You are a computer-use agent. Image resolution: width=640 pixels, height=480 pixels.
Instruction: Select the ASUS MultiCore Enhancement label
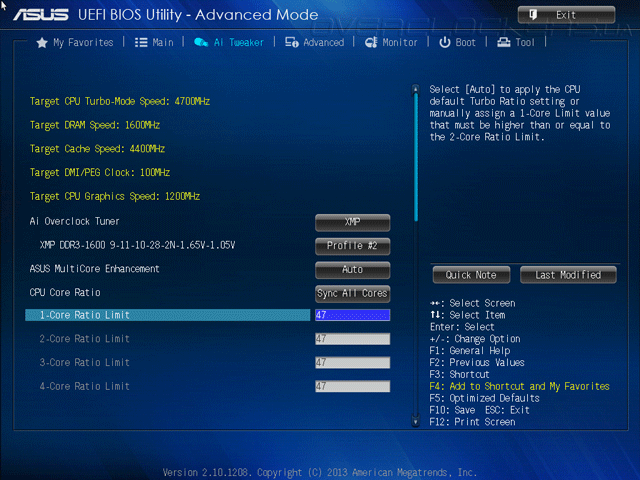pyautogui.click(x=94, y=269)
